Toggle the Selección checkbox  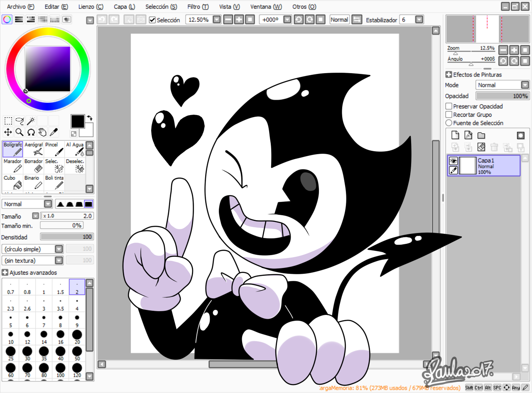pos(152,20)
